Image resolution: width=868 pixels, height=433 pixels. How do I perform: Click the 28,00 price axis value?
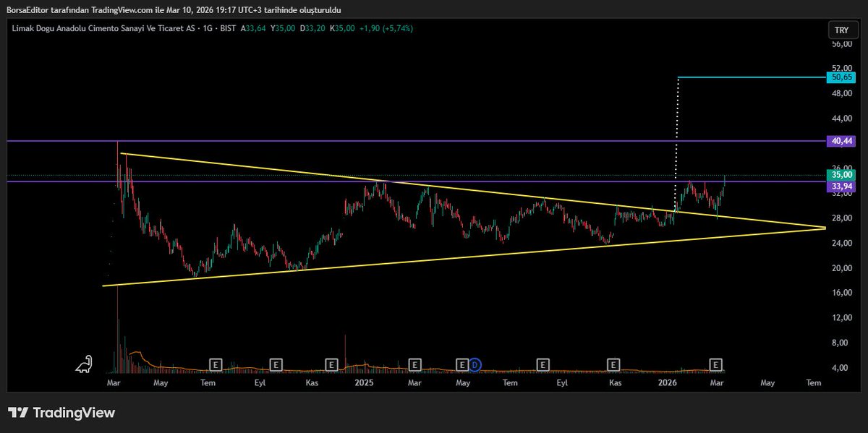coord(841,218)
